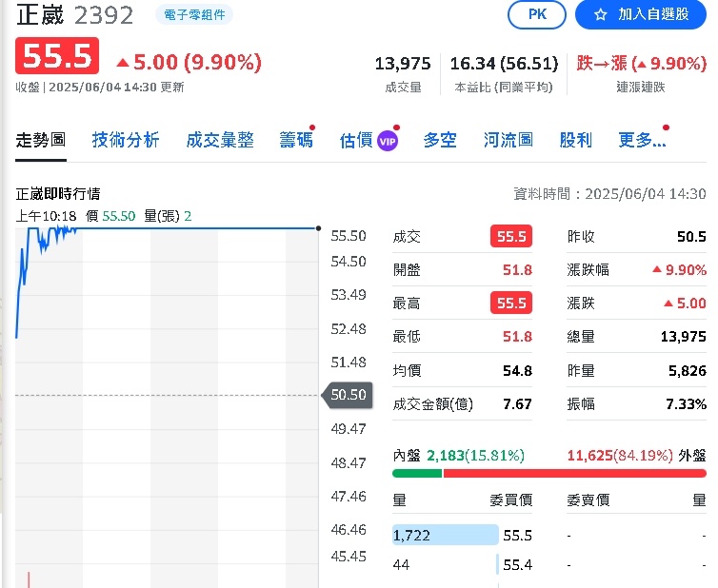The height and width of the screenshot is (588, 718).
Task: Click the 總量 13,975 value
Action: pos(683,337)
